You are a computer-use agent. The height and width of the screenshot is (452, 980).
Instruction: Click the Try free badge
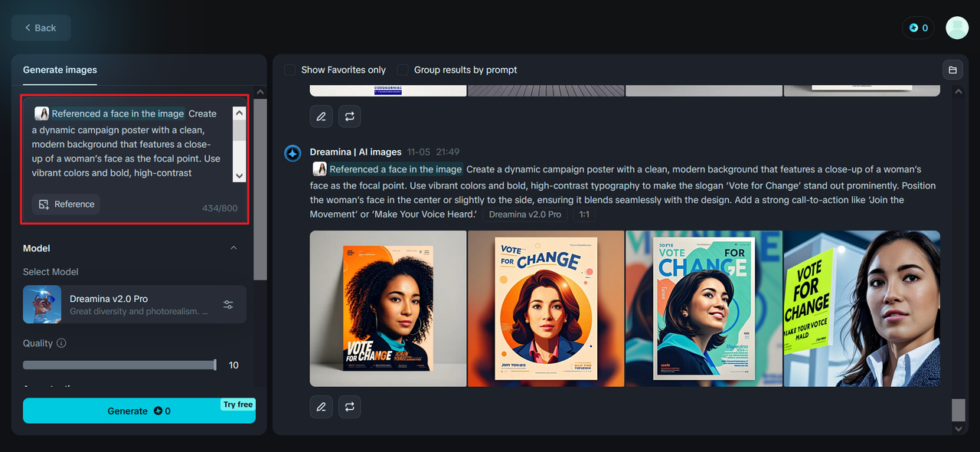pyautogui.click(x=238, y=405)
